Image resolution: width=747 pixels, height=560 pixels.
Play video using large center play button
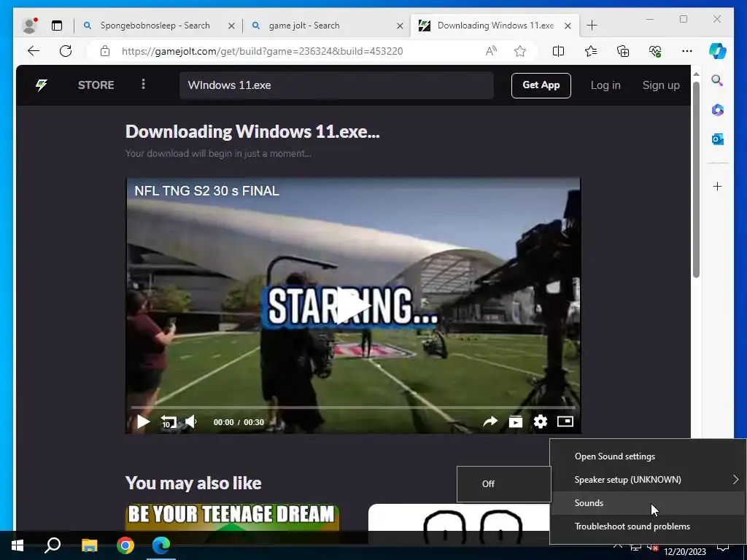click(x=353, y=306)
